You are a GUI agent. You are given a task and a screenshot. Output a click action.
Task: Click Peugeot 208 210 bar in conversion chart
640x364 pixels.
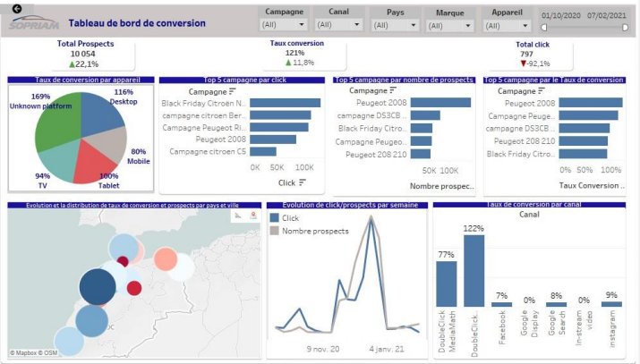pos(584,141)
